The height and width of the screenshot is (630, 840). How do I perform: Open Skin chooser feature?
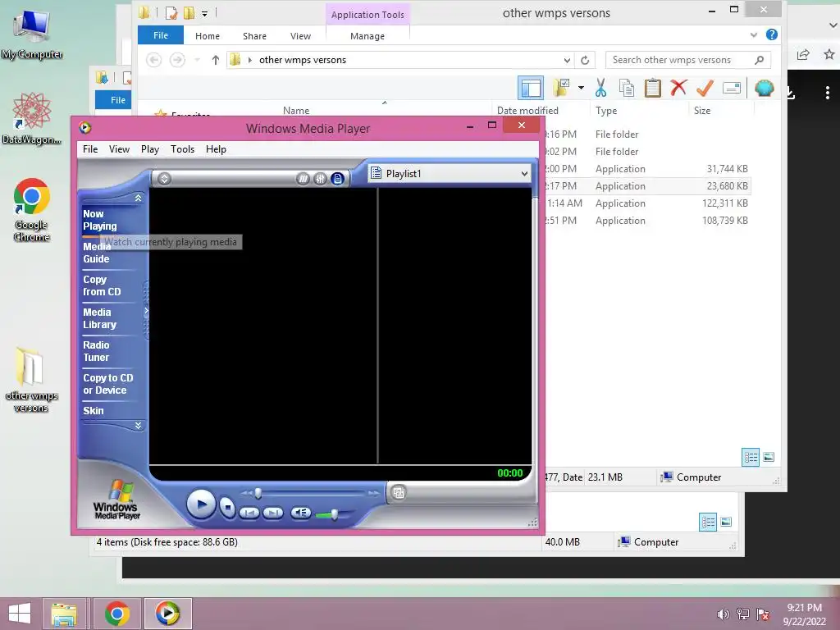point(94,411)
